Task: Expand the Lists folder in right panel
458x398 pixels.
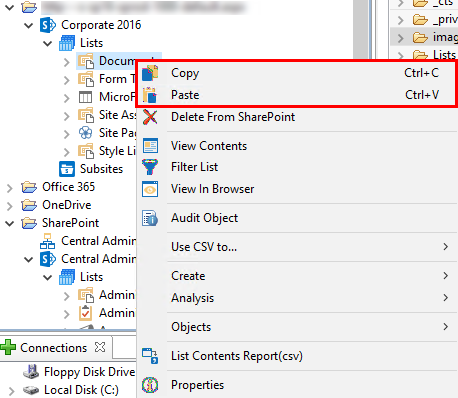Action: coord(401,56)
